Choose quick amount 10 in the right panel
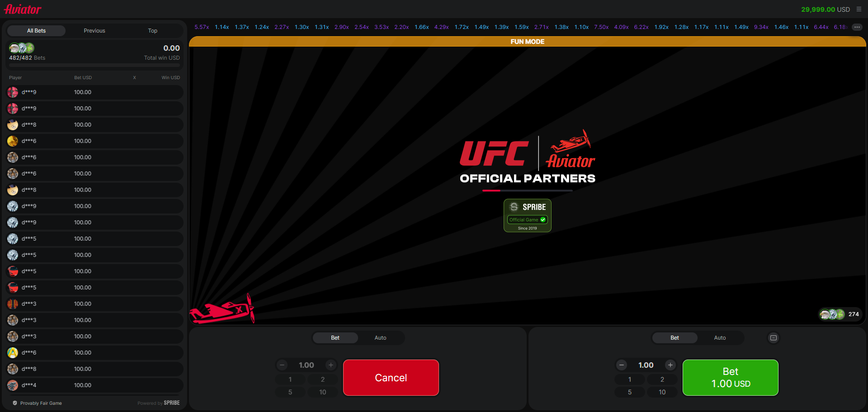 662,392
